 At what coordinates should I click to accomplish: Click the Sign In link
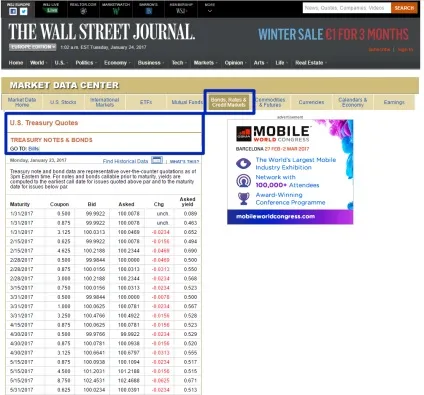pyautogui.click(x=405, y=49)
